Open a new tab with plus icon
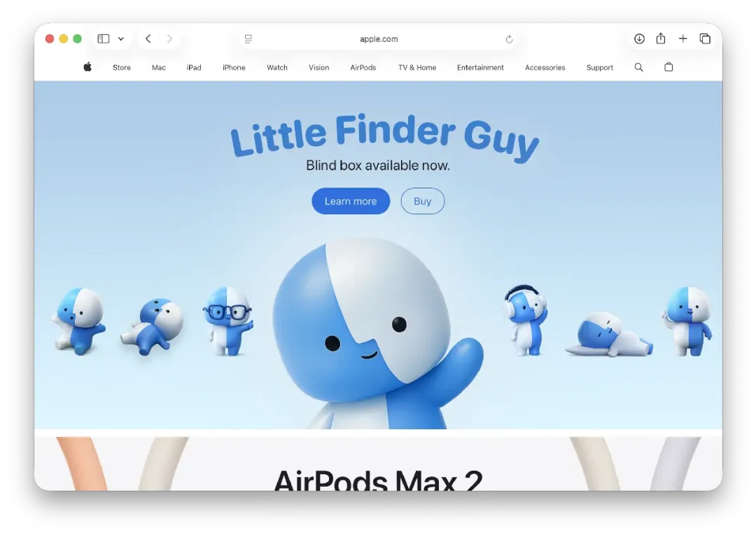The width and height of the screenshot is (756, 535). tap(682, 39)
